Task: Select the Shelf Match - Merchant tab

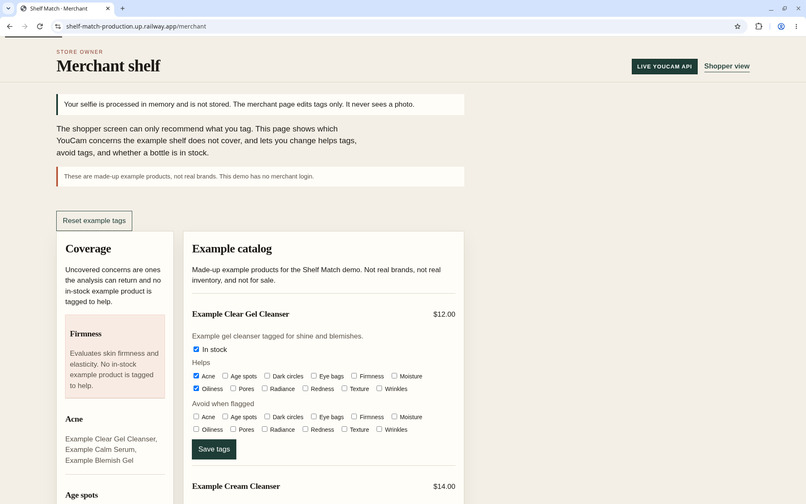Action: point(65,9)
